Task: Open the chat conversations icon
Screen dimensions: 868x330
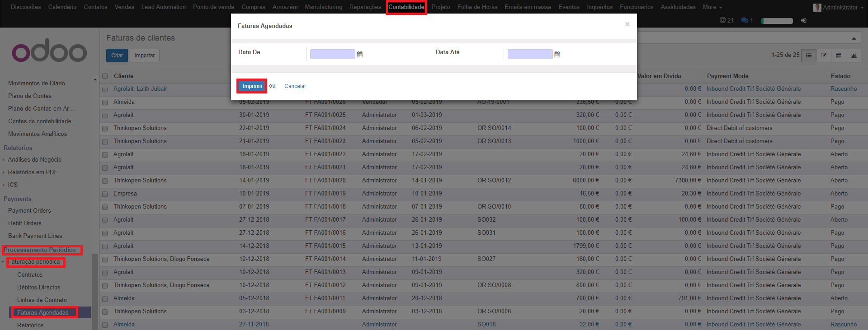Action: coord(747,21)
